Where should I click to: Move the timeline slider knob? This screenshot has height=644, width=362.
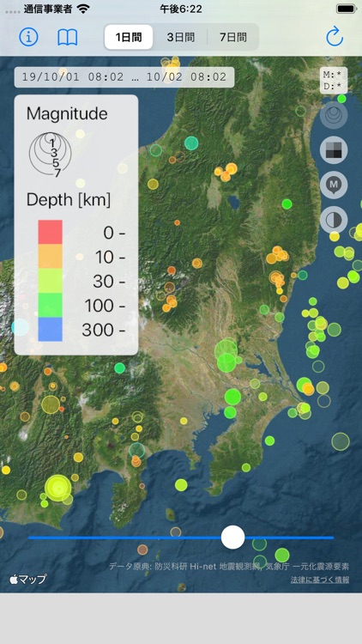(232, 538)
